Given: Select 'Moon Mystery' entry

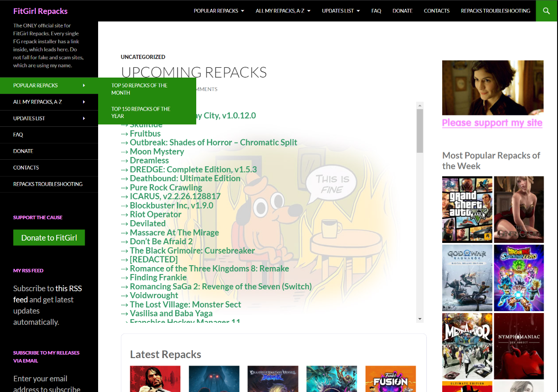Looking at the screenshot, I should coord(157,152).
